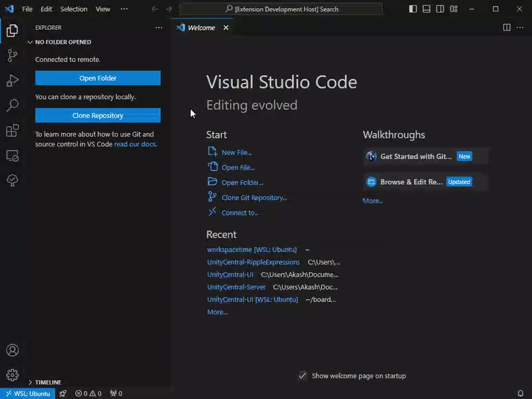Open errors and warnings status item

click(88, 393)
